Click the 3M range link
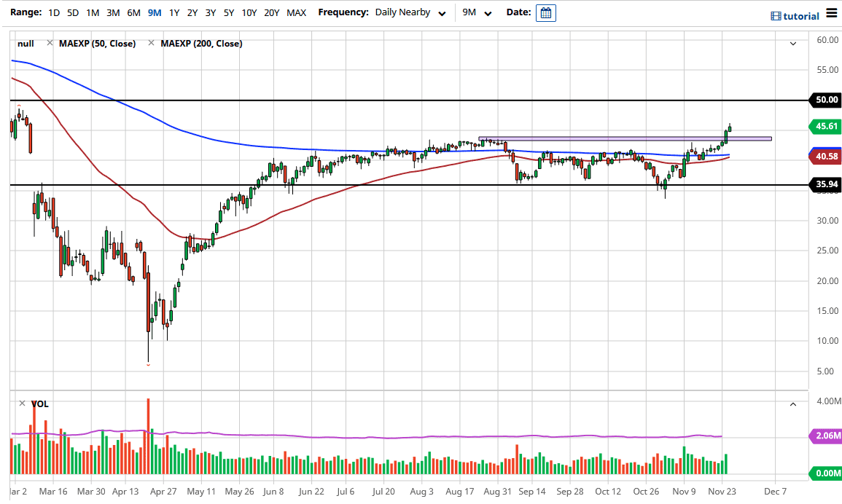Screen dimensions: 842x504 click(x=112, y=12)
